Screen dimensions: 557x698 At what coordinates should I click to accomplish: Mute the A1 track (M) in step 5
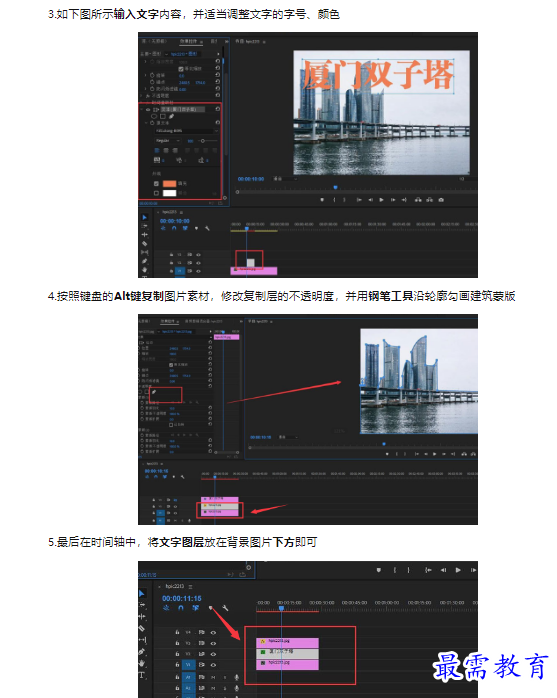213,677
